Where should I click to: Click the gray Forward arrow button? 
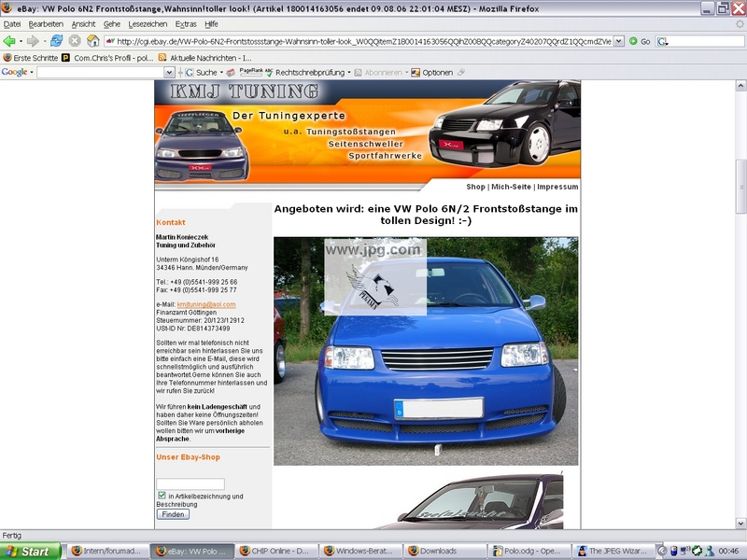click(33, 41)
